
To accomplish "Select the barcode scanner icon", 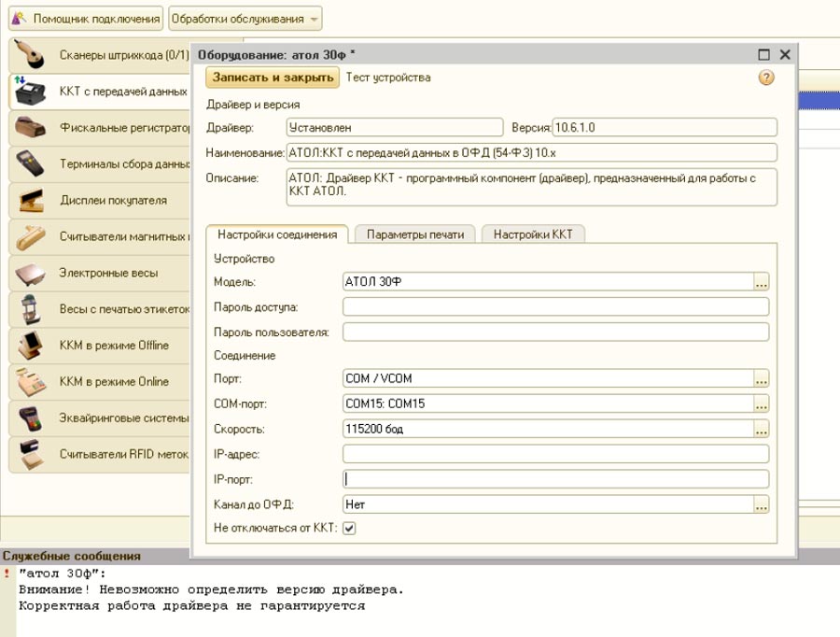I will click(29, 55).
